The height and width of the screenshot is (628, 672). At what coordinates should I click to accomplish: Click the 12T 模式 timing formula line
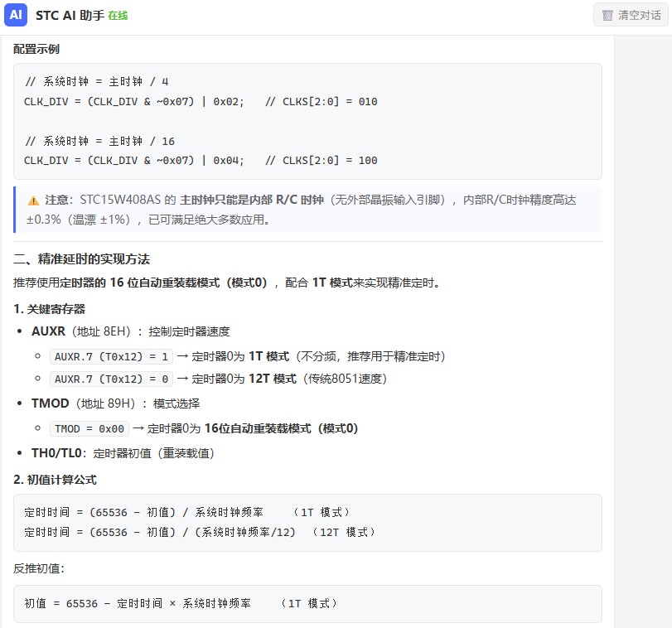click(x=200, y=532)
